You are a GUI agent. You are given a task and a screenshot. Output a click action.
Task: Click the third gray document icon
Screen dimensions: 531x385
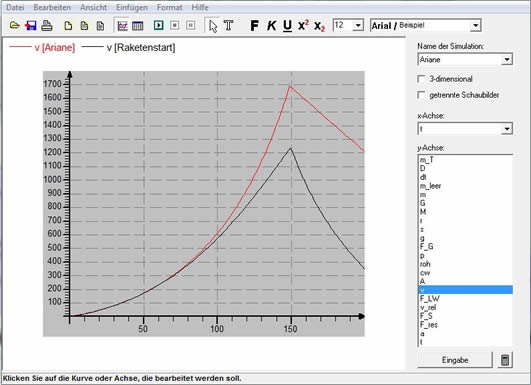[100, 26]
